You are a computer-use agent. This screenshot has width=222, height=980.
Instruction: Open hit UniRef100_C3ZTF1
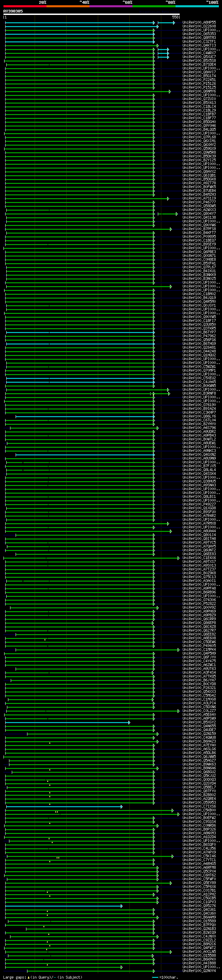tap(199, 41)
